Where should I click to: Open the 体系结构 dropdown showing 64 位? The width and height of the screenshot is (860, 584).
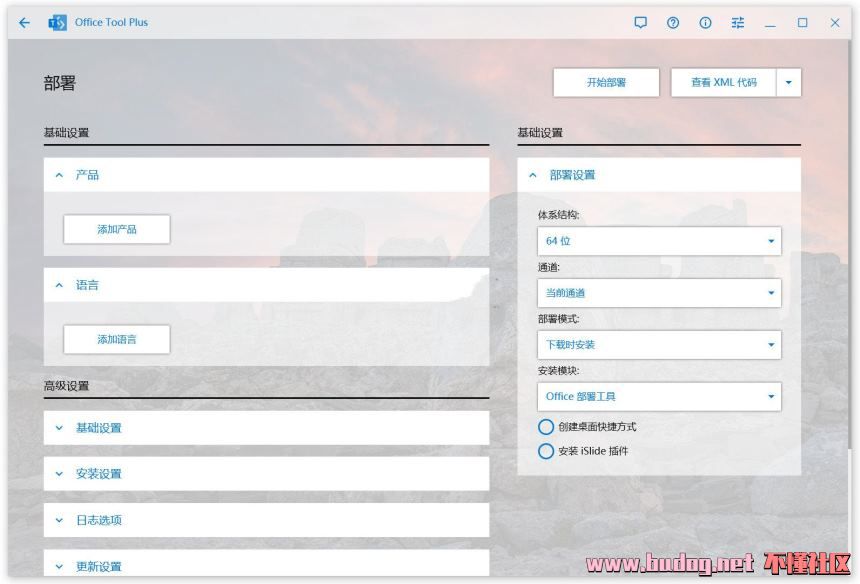click(x=659, y=241)
